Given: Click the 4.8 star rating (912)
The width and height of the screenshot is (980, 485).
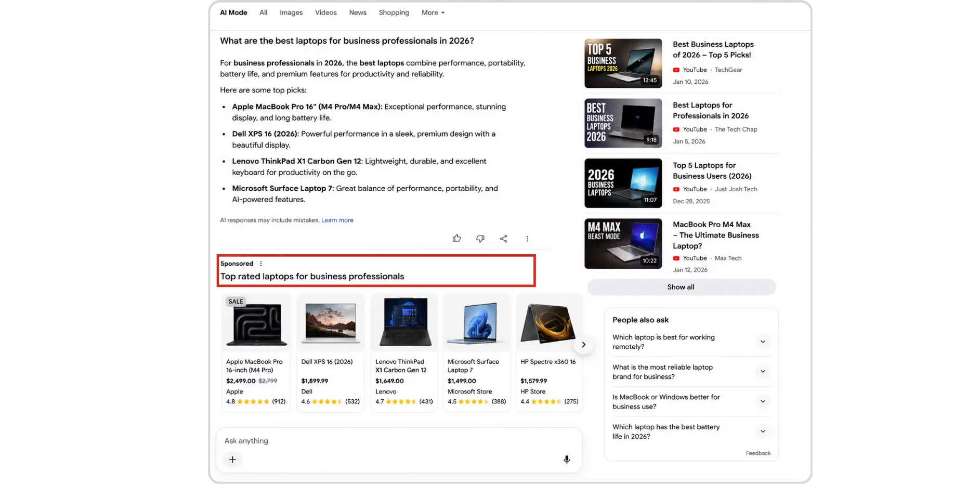Looking at the screenshot, I should click(256, 402).
